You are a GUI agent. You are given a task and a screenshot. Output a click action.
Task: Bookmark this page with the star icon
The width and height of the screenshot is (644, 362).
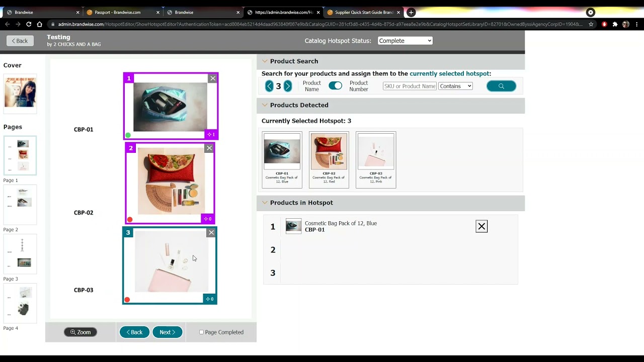591,24
